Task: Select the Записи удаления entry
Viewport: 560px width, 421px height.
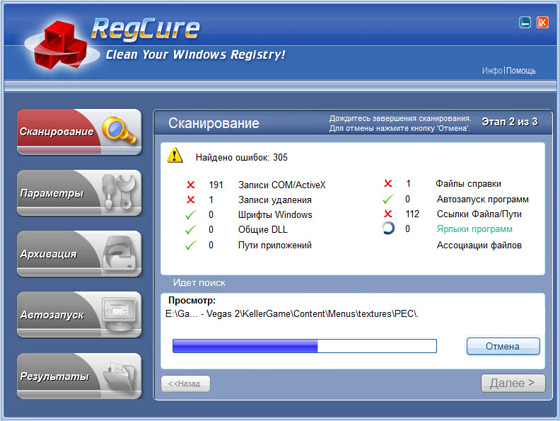Action: 275,200
